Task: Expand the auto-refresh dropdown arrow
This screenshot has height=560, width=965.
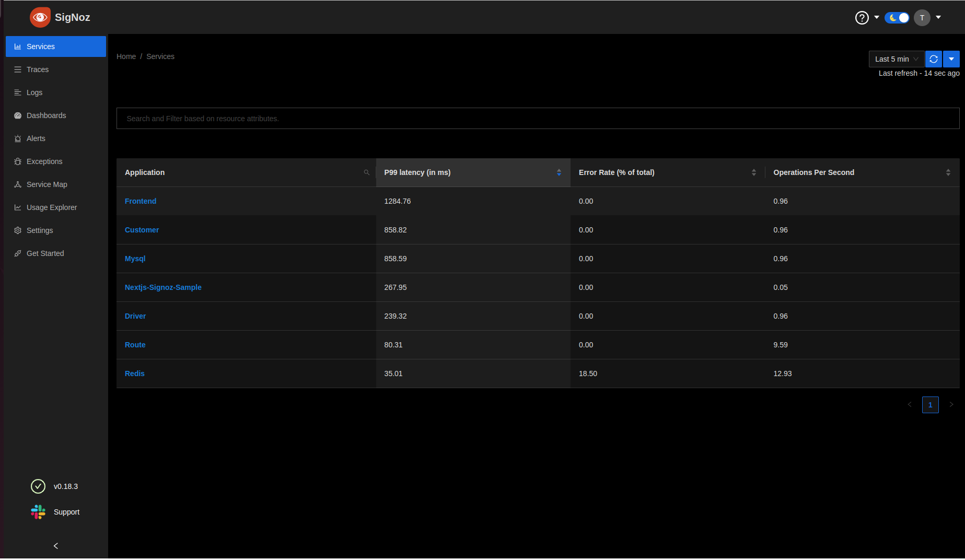Action: (x=951, y=59)
